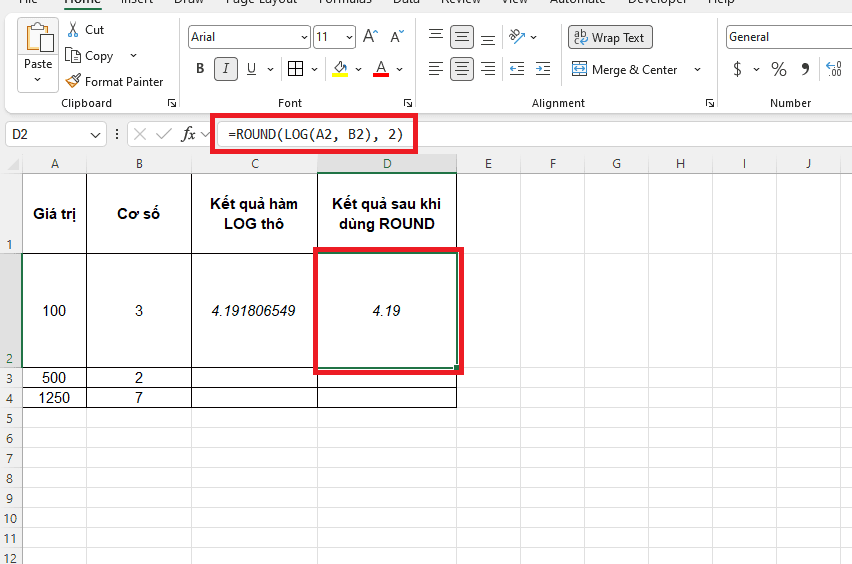The height and width of the screenshot is (564, 852).
Task: Select cell with 4.191806549
Action: (254, 310)
